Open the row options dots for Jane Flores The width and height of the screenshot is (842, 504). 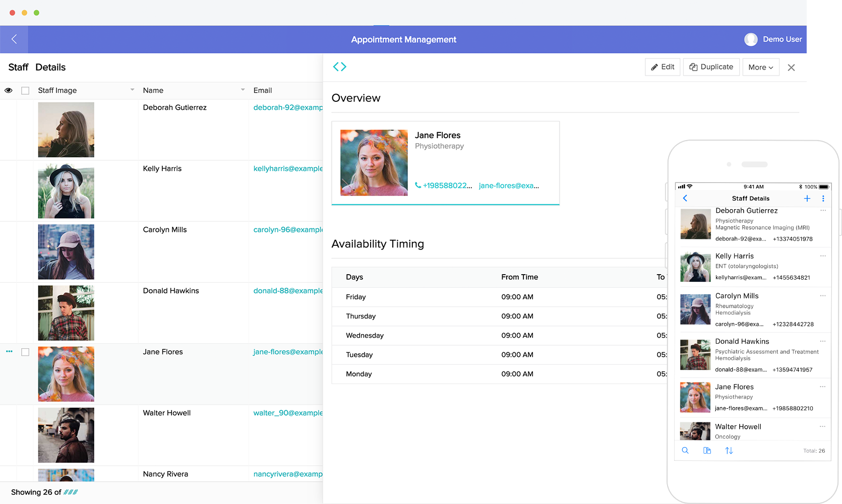tap(9, 351)
